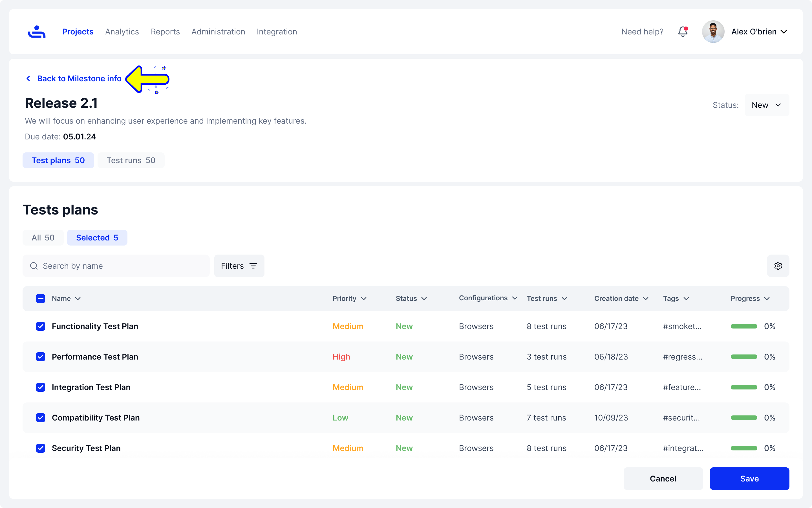Open the Filters button
This screenshot has width=812, height=508.
point(239,266)
